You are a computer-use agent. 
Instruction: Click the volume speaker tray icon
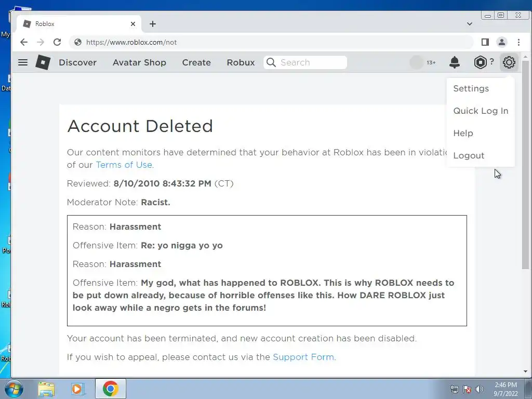coord(480,389)
